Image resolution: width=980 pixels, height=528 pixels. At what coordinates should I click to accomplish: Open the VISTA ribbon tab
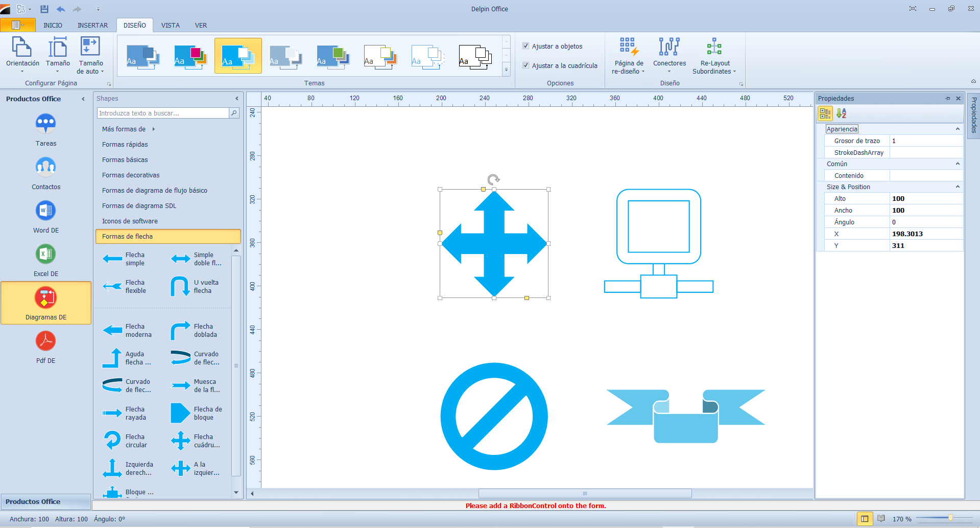[x=170, y=25]
